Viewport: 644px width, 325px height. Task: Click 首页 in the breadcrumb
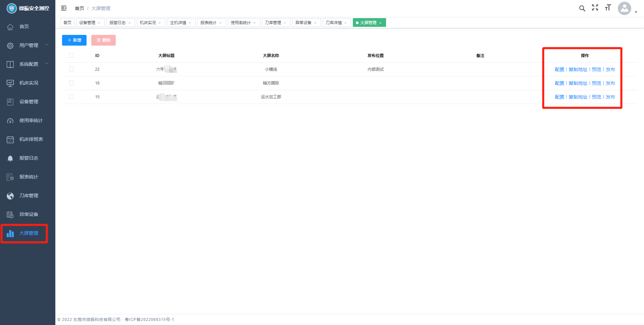pos(79,8)
